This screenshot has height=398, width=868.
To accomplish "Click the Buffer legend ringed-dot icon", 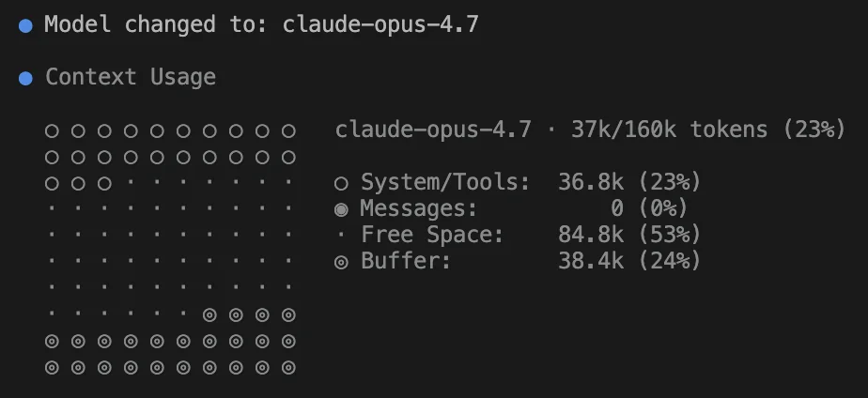I will point(341,262).
